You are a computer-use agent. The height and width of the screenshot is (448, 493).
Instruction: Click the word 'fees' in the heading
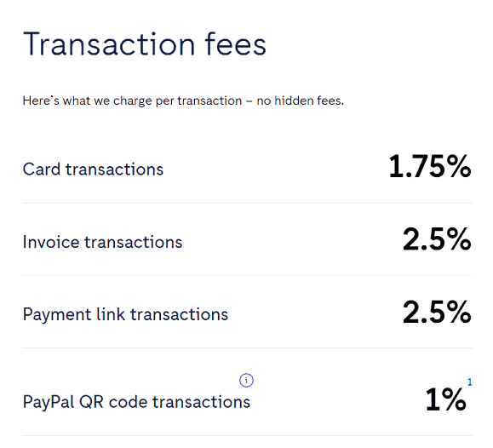tap(236, 44)
